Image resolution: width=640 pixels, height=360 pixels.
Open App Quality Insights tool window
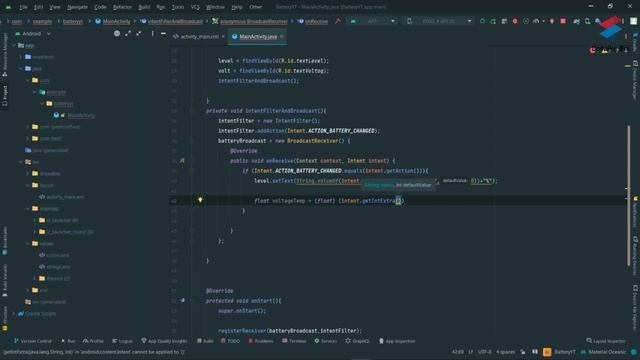(x=164, y=341)
